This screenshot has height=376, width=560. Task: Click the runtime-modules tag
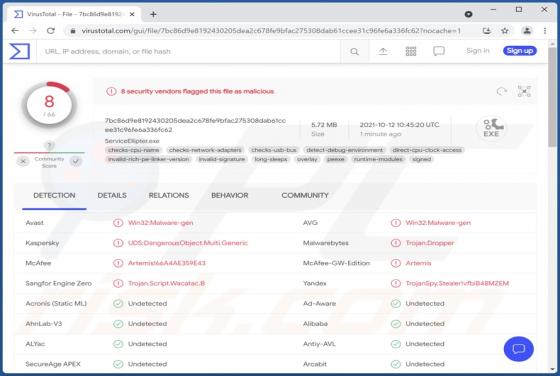point(378,159)
